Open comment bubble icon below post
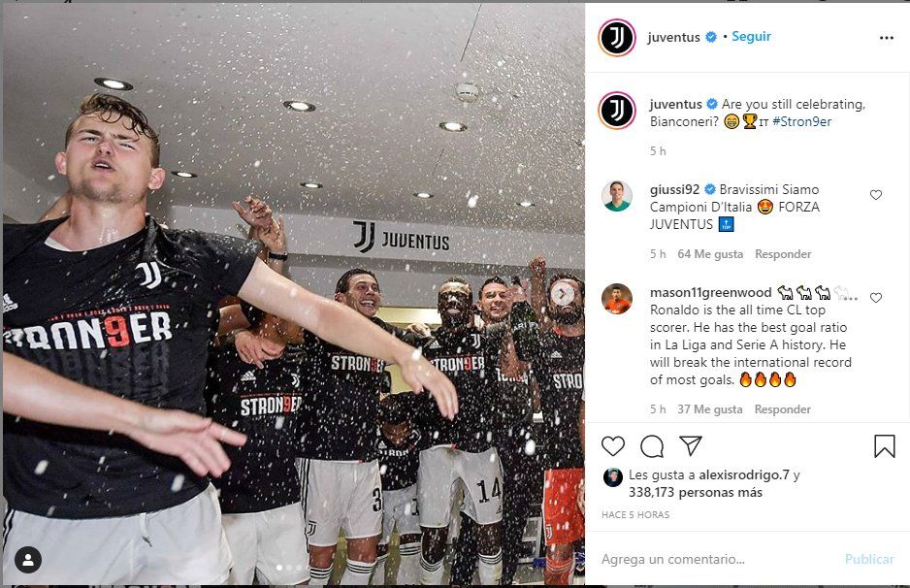This screenshot has width=910, height=588. point(652,445)
